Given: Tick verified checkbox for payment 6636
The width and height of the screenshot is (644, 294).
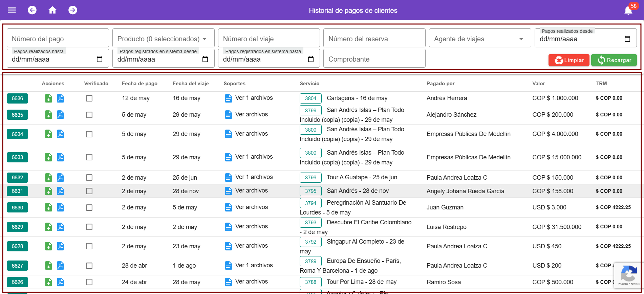Looking at the screenshot, I should pos(89,98).
